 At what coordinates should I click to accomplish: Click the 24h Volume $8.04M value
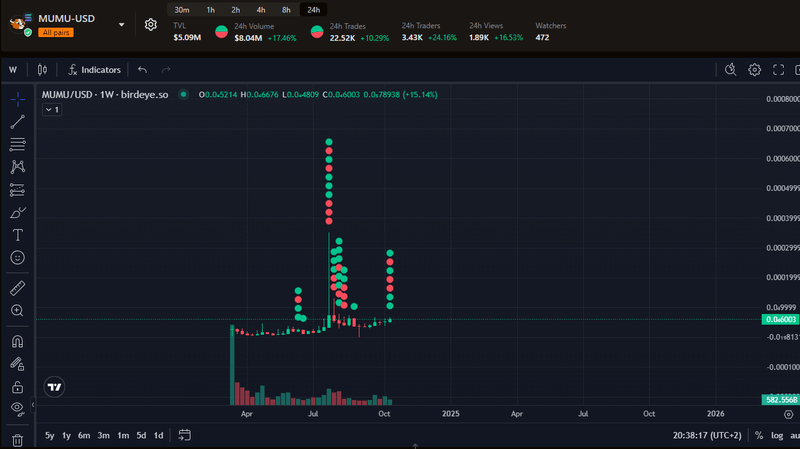tap(248, 38)
